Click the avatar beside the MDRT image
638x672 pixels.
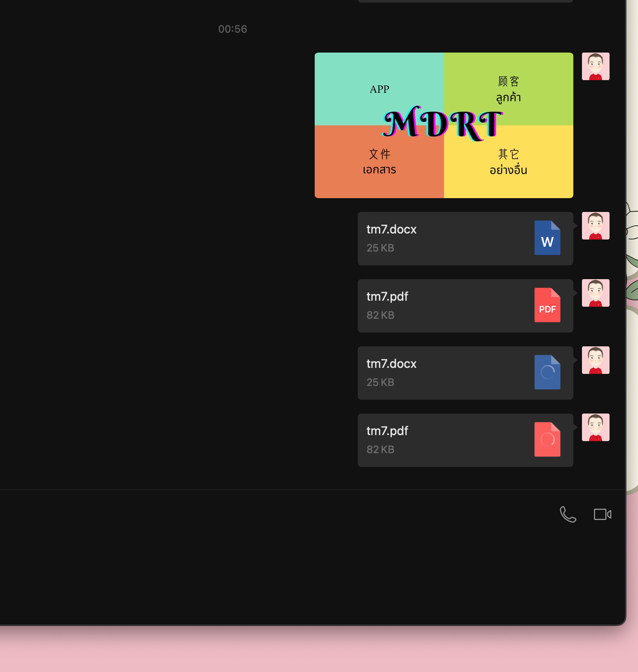(596, 66)
